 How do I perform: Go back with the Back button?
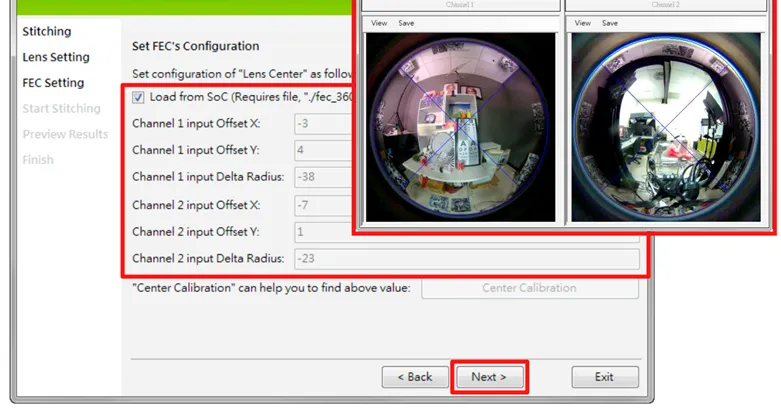point(415,377)
